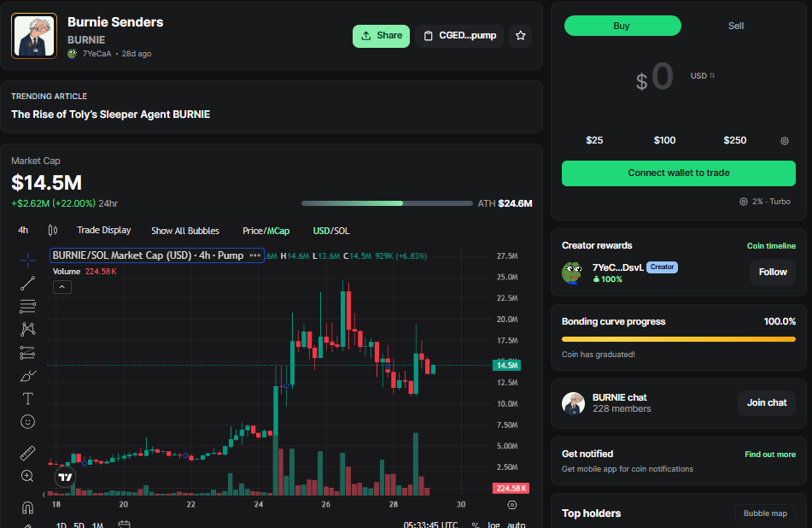The image size is (812, 528).
Task: Click Connect wallet to trade
Action: (x=678, y=173)
